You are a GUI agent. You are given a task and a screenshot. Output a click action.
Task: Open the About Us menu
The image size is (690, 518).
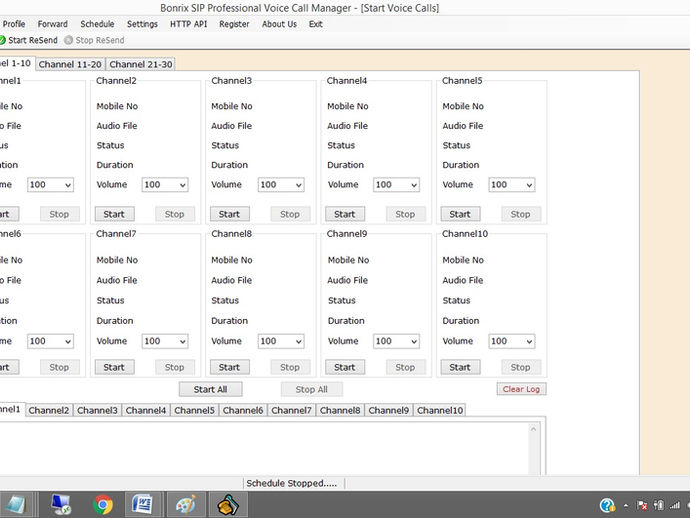coord(279,24)
